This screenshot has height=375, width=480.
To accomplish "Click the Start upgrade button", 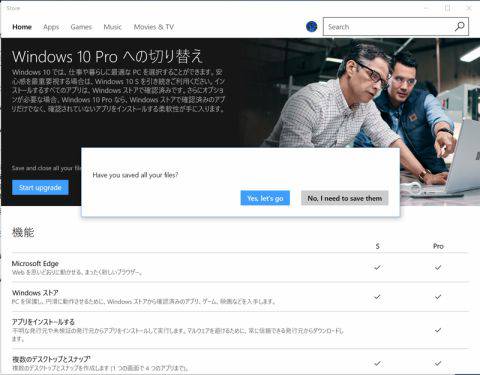I will coord(40,187).
